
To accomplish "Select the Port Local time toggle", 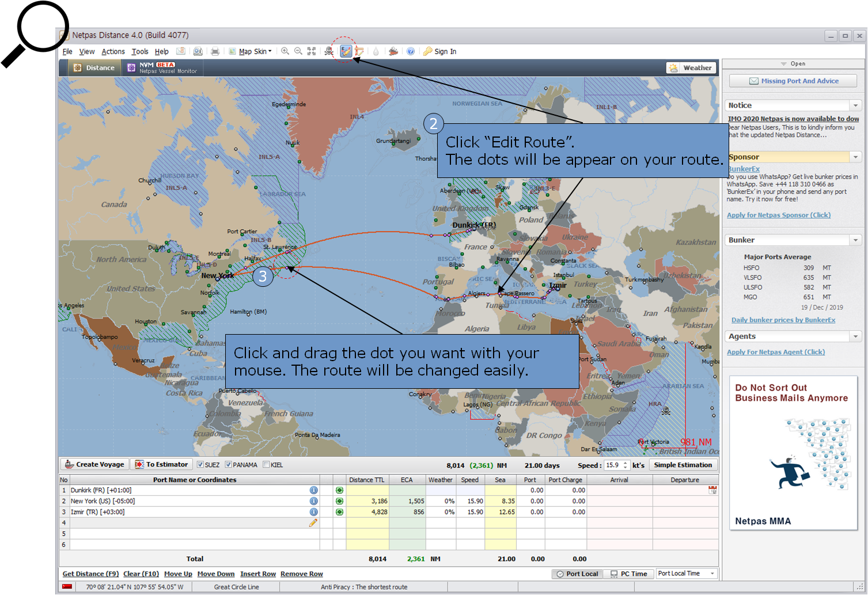I will [x=578, y=574].
